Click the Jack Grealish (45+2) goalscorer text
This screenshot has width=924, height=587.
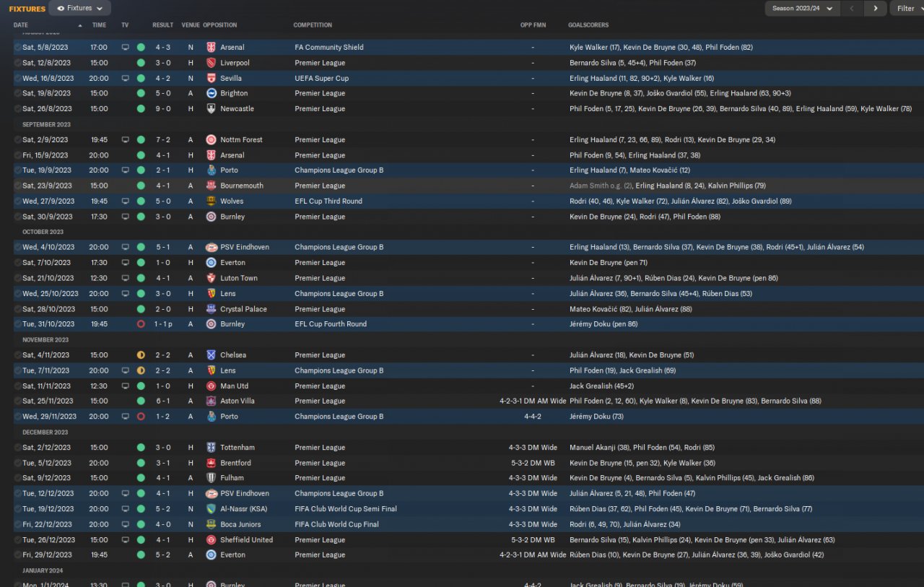tap(601, 386)
